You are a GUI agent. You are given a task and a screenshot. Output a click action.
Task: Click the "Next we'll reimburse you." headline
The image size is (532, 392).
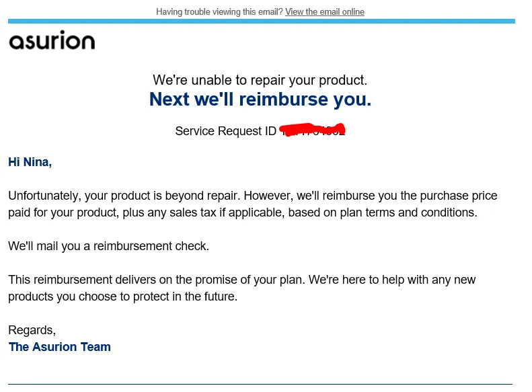260,100
